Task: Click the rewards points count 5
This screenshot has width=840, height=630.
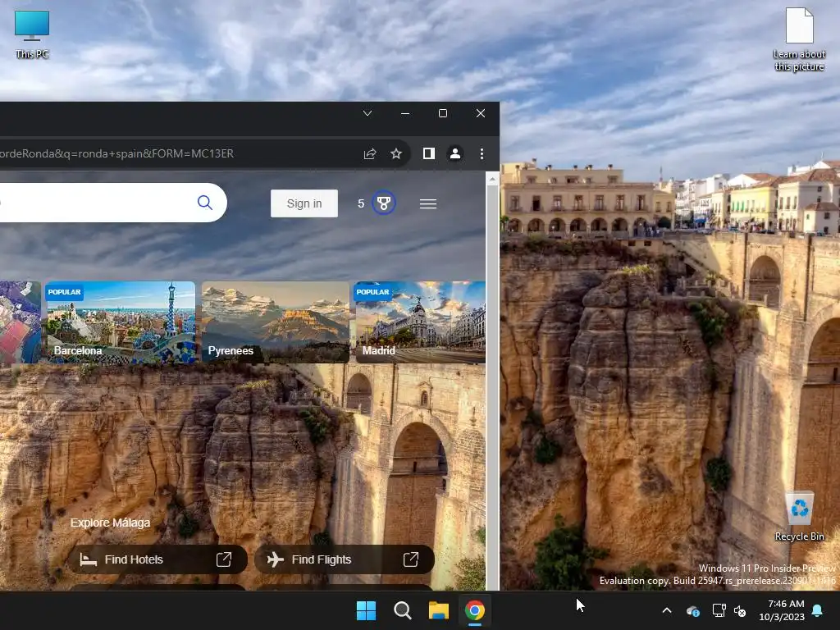Action: [x=361, y=203]
